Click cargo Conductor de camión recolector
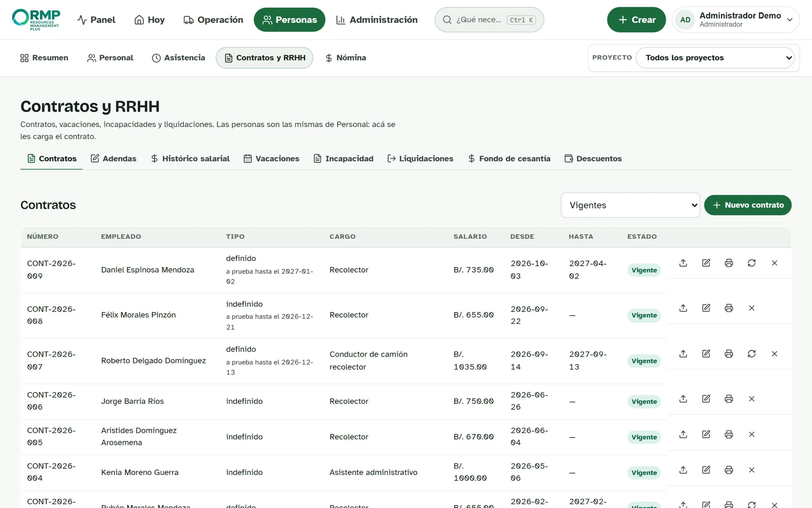This screenshot has height=508, width=812. [369, 360]
